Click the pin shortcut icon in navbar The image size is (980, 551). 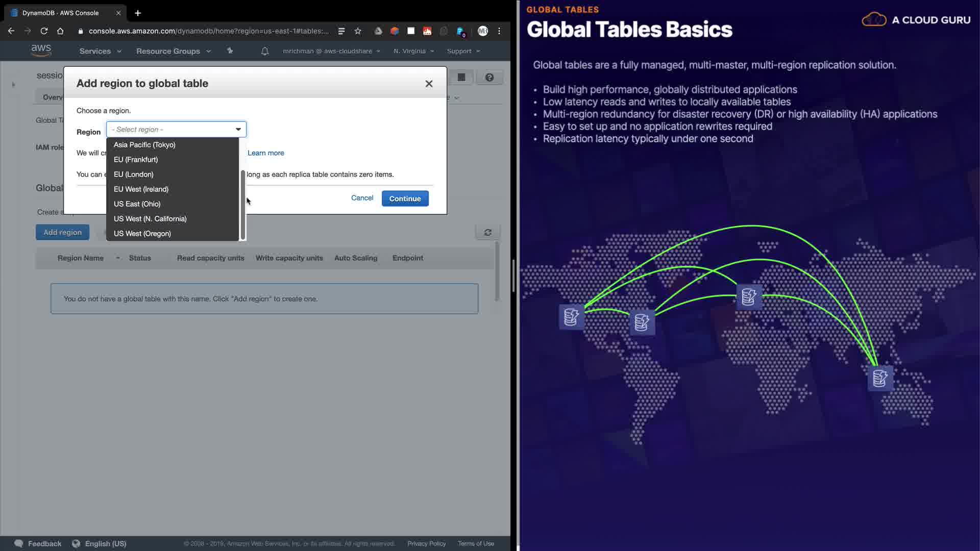pyautogui.click(x=230, y=51)
